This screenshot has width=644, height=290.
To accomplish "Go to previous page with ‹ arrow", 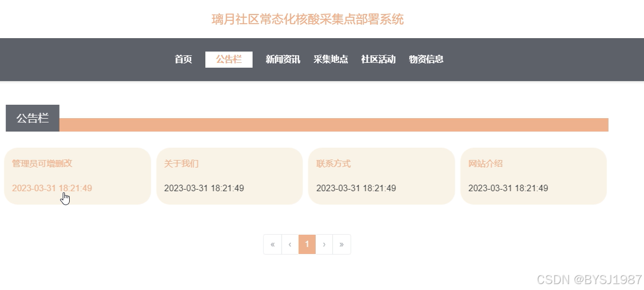I will click(290, 244).
